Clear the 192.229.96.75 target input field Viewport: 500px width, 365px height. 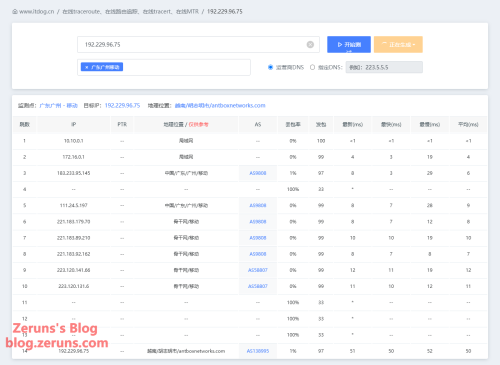click(x=310, y=44)
